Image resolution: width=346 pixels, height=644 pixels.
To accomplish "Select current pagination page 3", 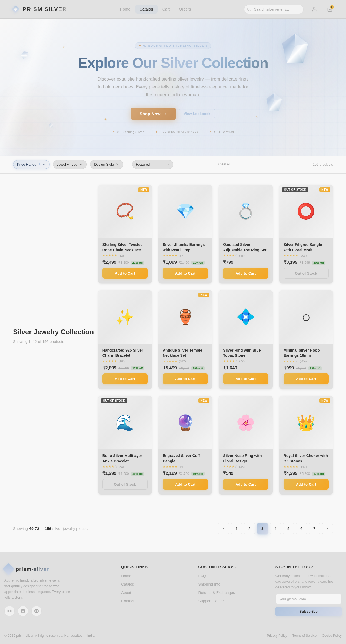I will click(x=262, y=529).
